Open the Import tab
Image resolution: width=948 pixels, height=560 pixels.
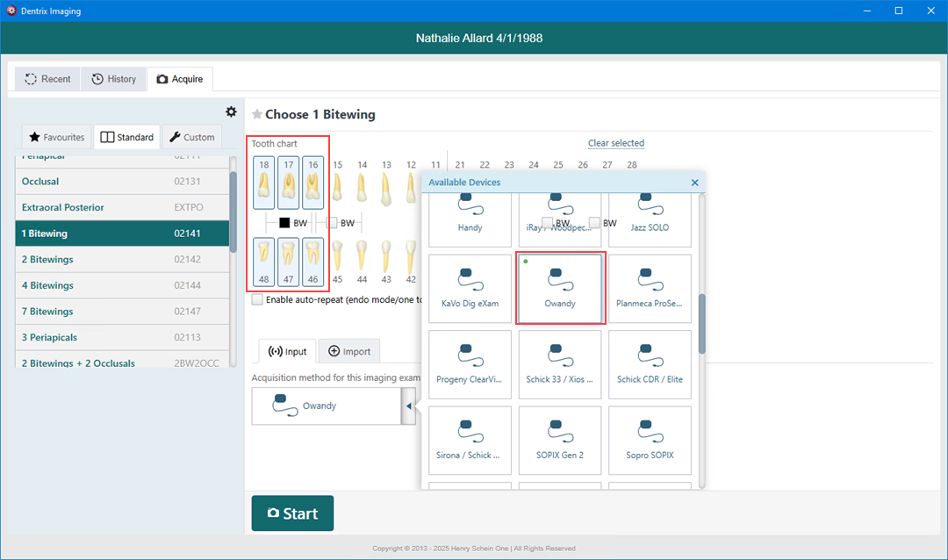click(x=349, y=351)
